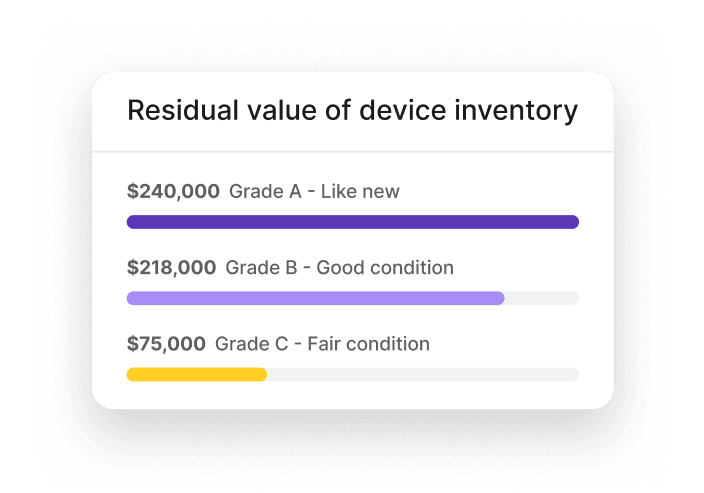Click the dark purple Grade A bar

click(352, 222)
